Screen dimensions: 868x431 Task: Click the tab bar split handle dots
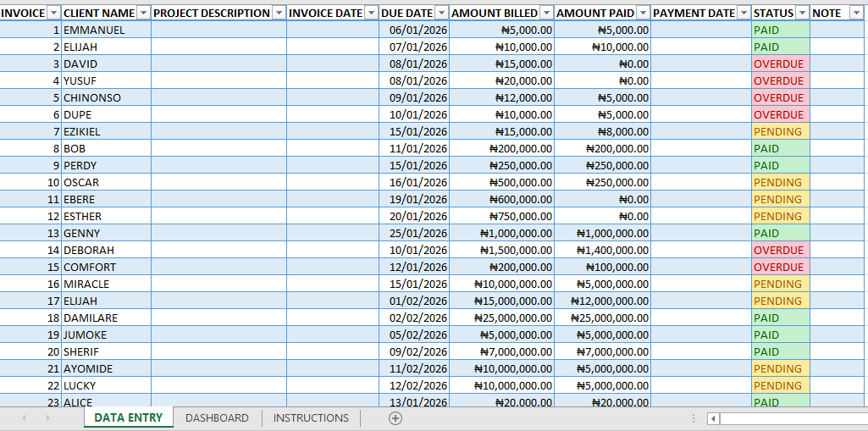[693, 418]
